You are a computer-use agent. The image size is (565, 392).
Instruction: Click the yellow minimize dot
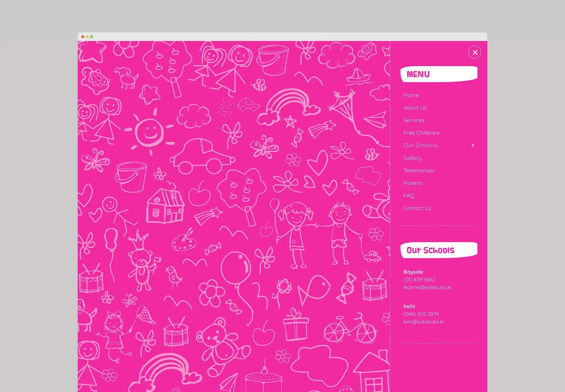click(87, 36)
